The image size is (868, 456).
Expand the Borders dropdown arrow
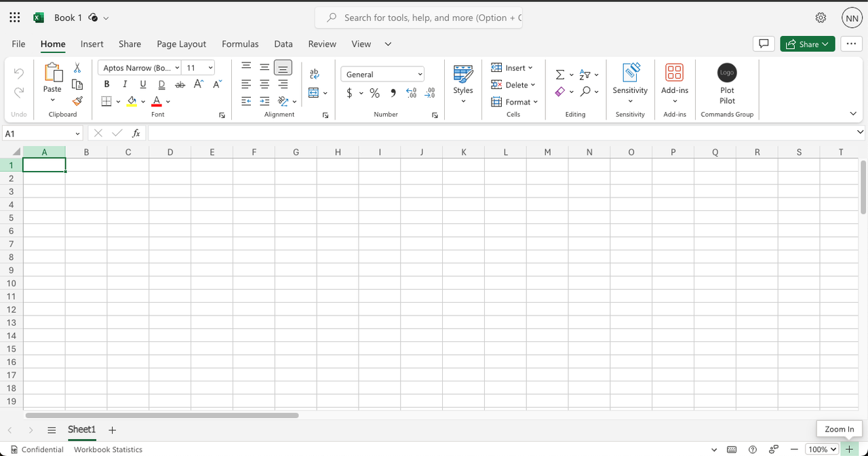119,102
